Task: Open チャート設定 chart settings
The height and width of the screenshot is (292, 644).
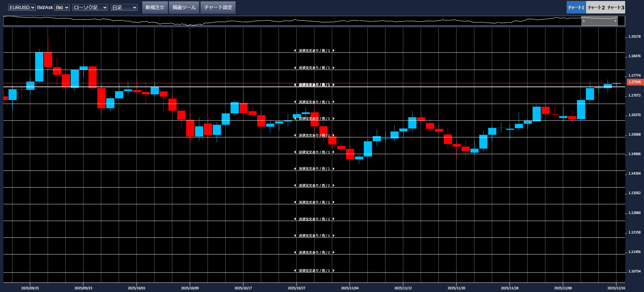Action: 218,7
